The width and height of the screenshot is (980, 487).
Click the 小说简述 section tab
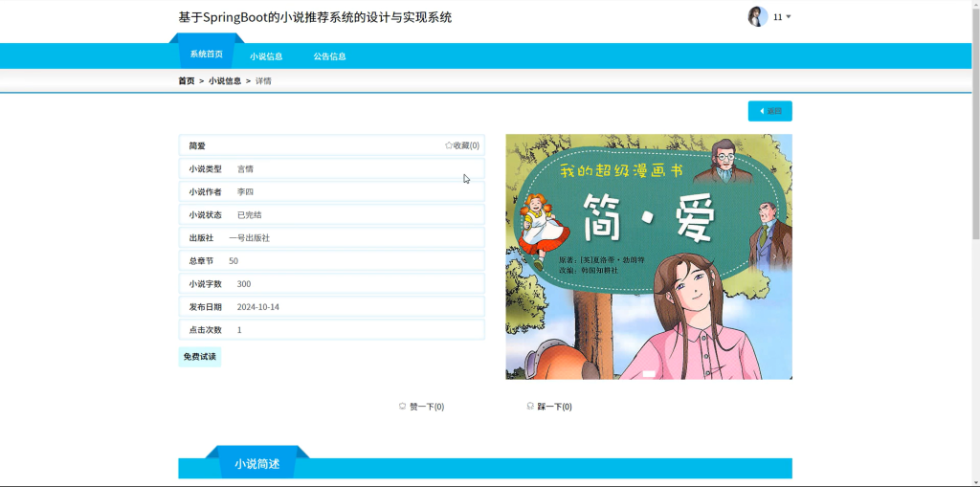pos(256,464)
